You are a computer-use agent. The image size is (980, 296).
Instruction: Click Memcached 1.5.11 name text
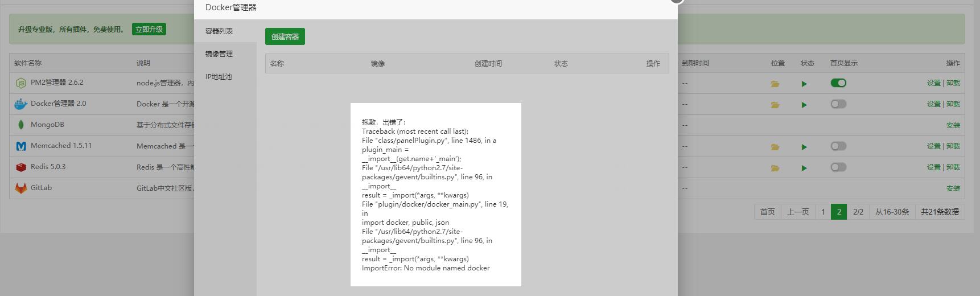61,146
